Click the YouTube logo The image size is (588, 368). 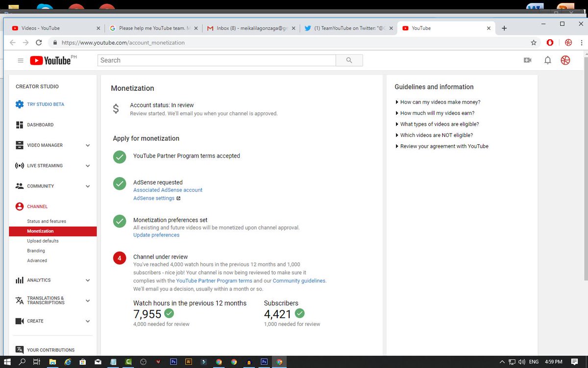pos(50,60)
